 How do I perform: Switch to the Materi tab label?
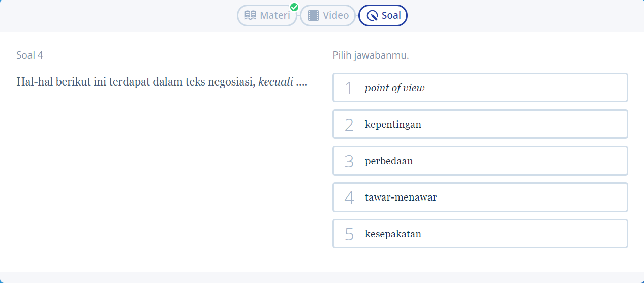(274, 15)
